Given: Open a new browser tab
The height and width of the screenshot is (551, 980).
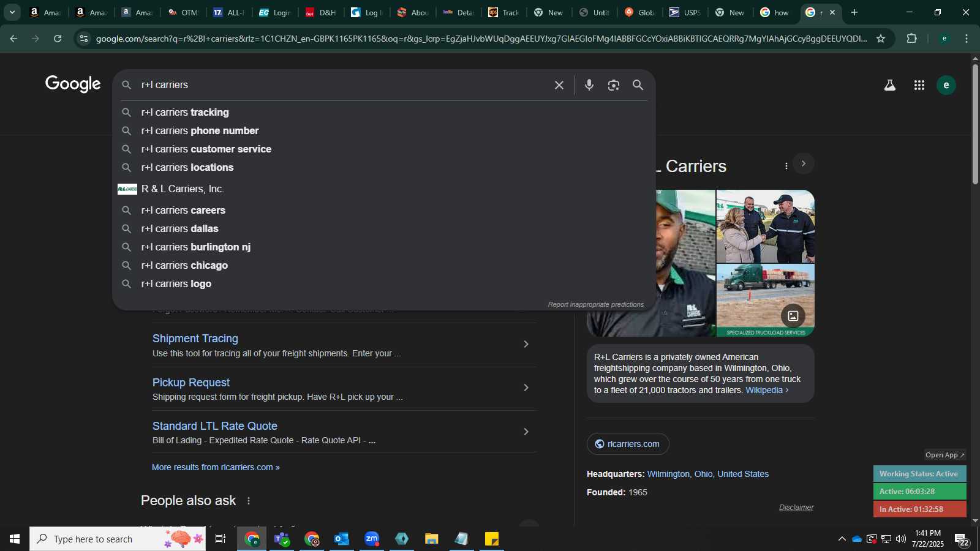Looking at the screenshot, I should point(854,12).
